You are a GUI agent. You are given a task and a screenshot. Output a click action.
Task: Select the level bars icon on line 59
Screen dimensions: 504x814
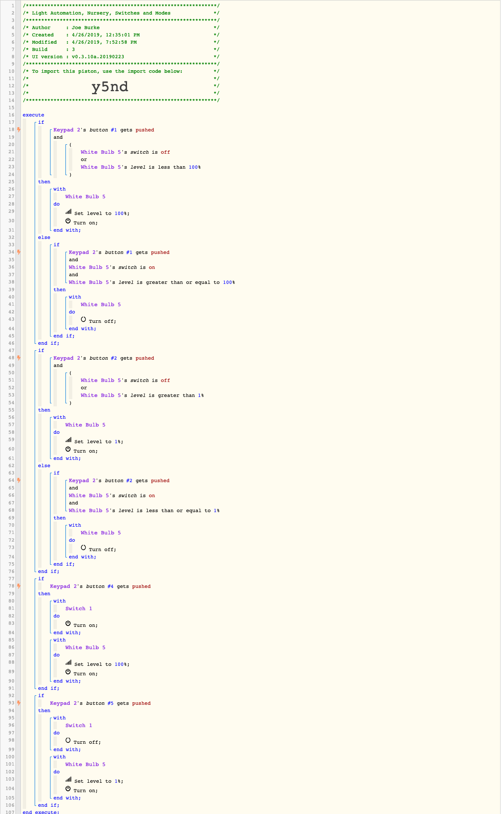[x=68, y=440]
